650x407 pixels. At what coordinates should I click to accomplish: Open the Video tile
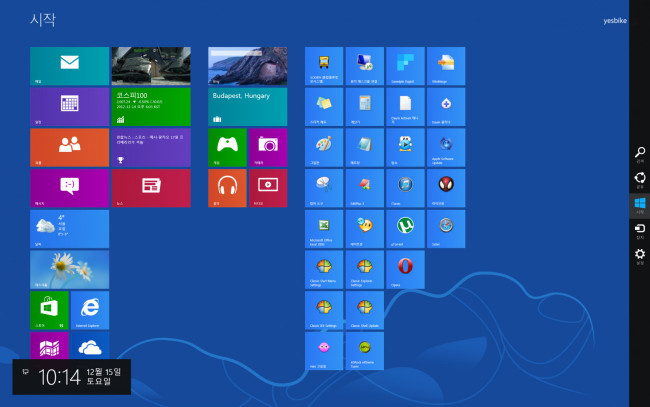click(267, 188)
